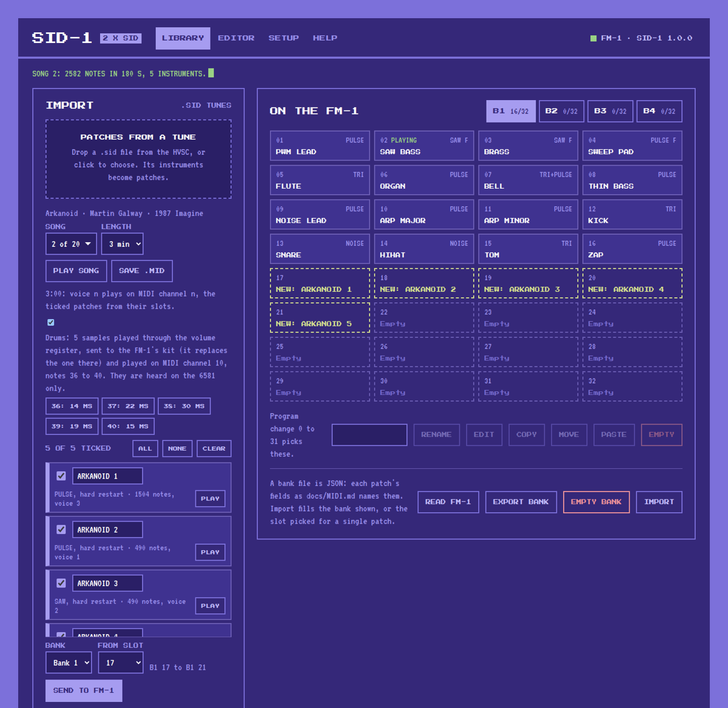Click the Export Bank button
Viewport: 728px width, 708px height.
coord(521,502)
